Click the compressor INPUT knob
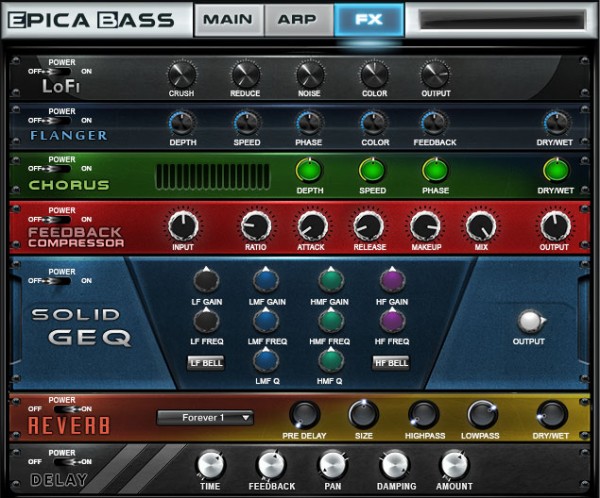Screen dimensions: 600x498 pyautogui.click(x=183, y=225)
